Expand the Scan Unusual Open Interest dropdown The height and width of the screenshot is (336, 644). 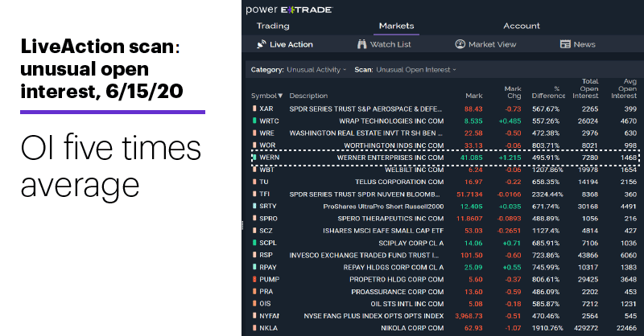416,70
